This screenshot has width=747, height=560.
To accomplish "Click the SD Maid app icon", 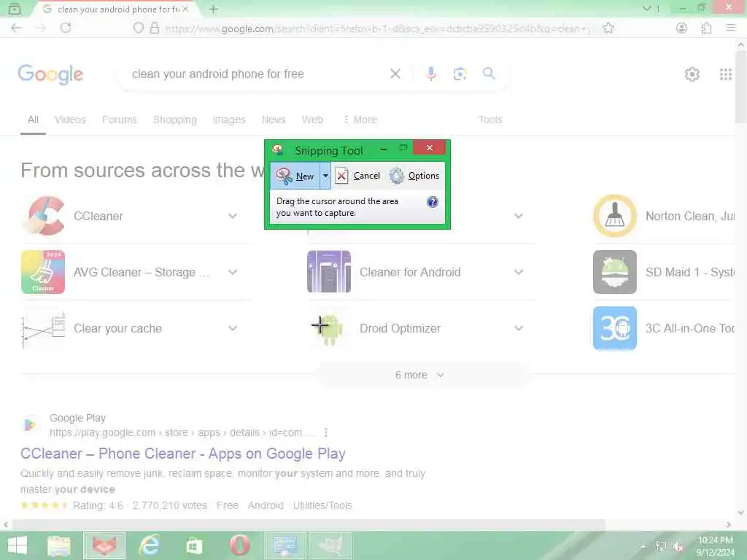I will coord(614,272).
